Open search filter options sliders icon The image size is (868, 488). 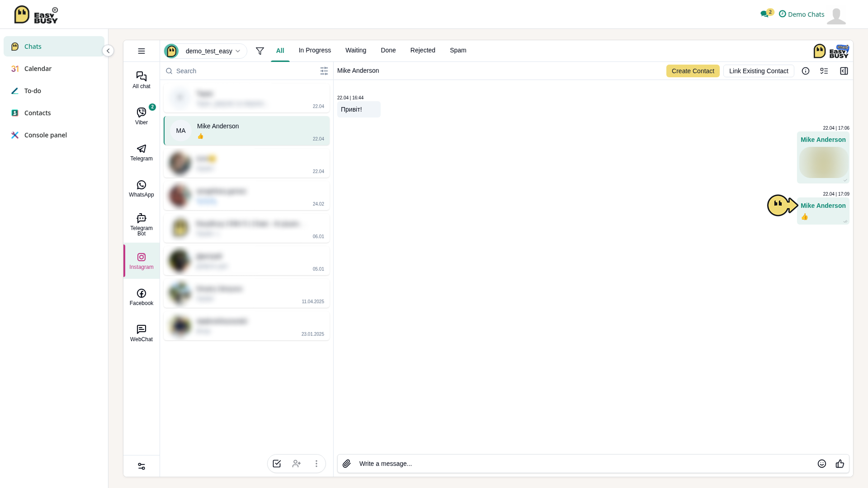tap(324, 71)
